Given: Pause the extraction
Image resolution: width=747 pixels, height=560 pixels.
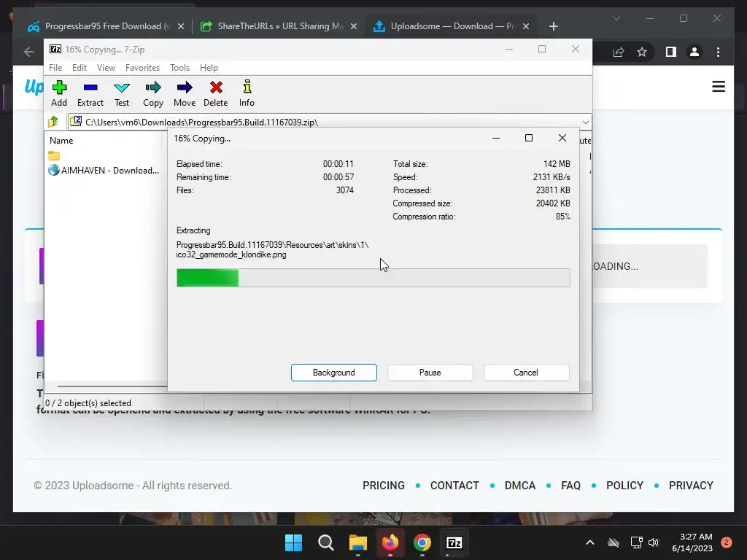Looking at the screenshot, I should tap(430, 373).
